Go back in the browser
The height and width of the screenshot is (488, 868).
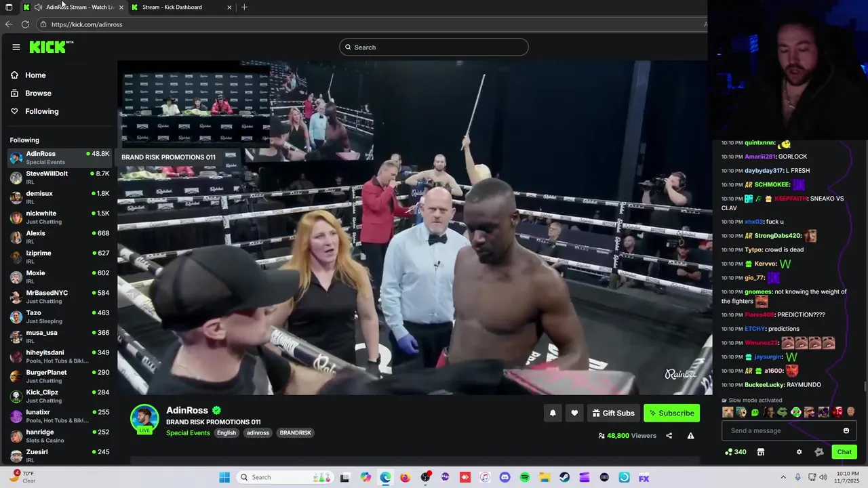tap(9, 24)
